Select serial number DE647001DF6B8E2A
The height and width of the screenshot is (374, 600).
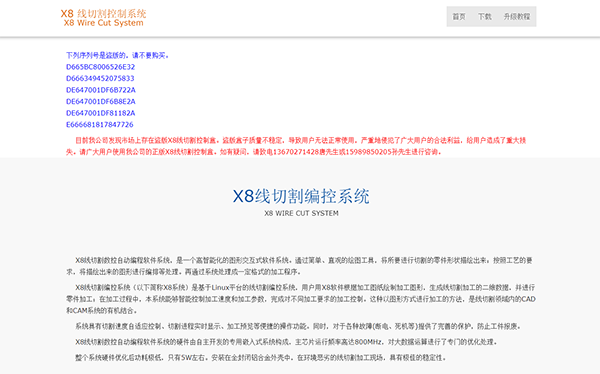(x=101, y=101)
